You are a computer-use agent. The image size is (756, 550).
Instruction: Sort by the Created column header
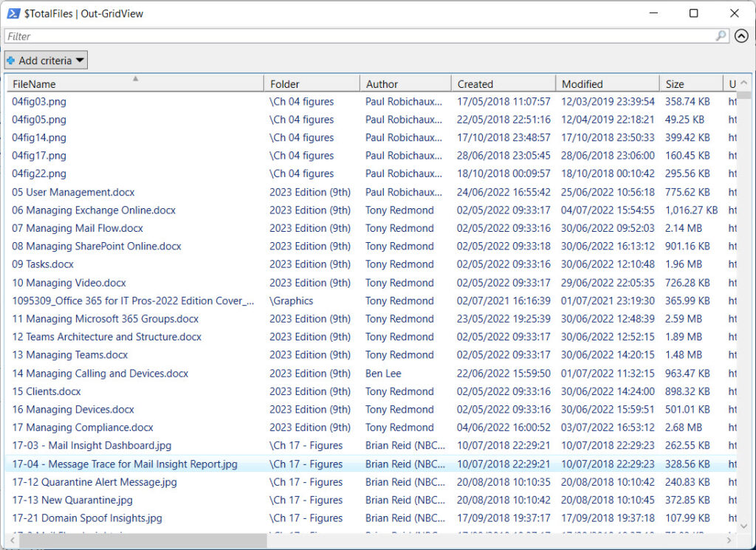(x=504, y=84)
